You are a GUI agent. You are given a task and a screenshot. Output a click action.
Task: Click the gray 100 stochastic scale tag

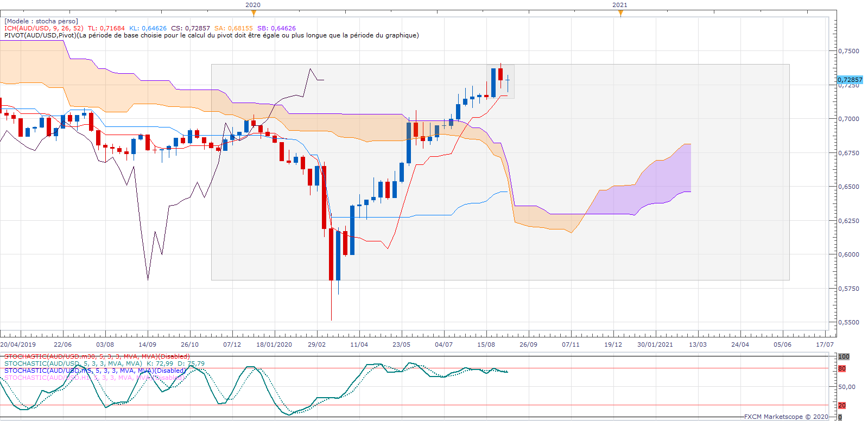click(x=843, y=356)
